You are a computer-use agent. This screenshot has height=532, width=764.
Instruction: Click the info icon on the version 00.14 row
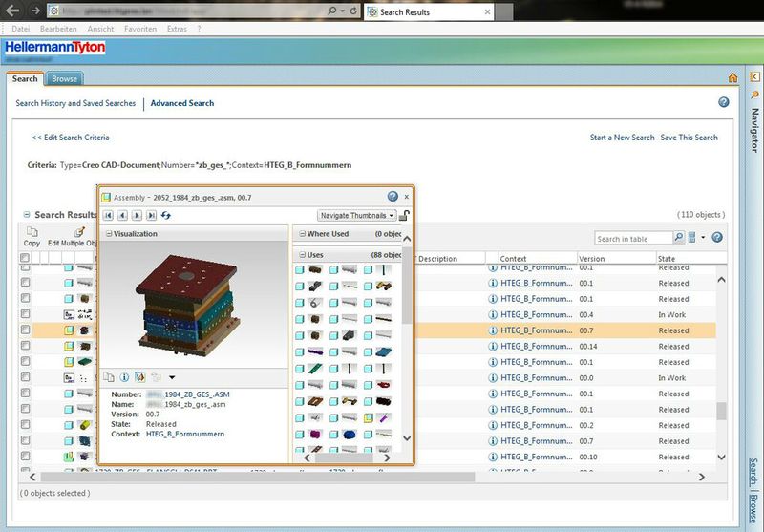pos(493,347)
